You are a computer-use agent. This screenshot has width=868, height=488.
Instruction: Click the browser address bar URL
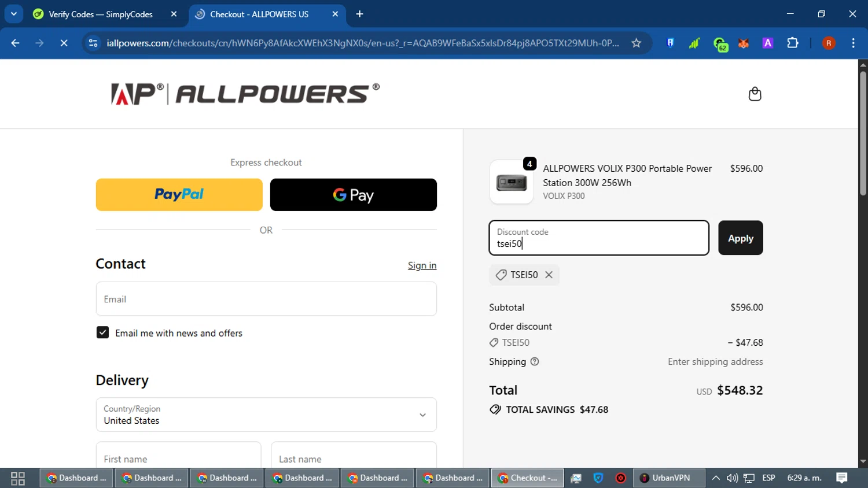363,43
